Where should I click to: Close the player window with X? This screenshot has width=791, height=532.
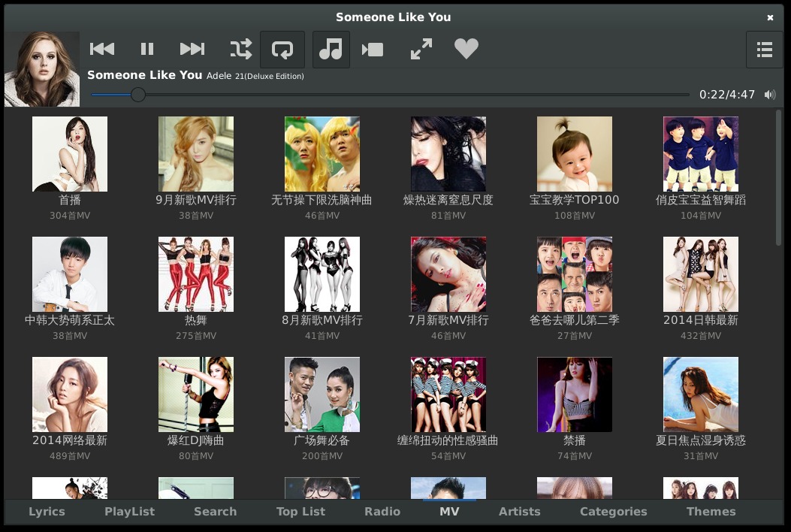[770, 17]
